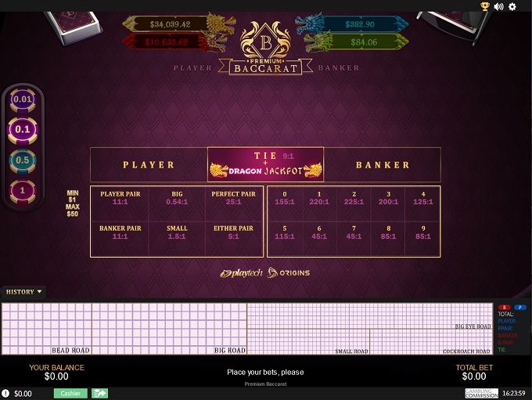The height and width of the screenshot is (400, 532).
Task: Bet on Tie Dragon Jackpot
Action: (265, 164)
